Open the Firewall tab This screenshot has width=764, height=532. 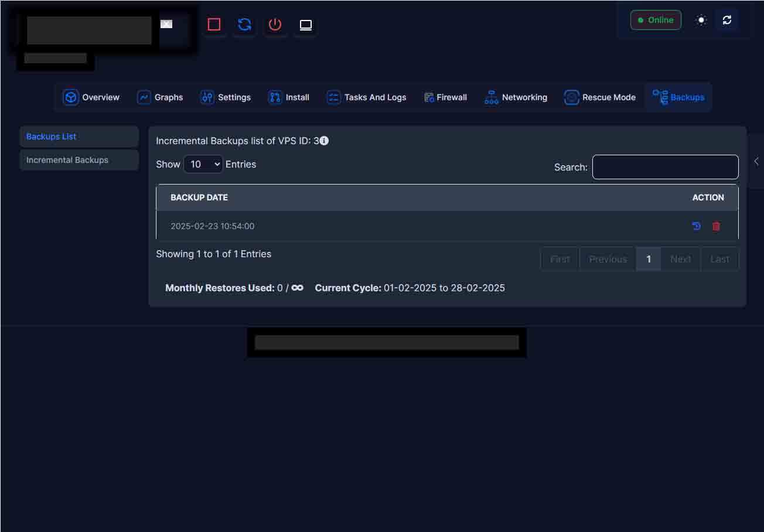click(445, 97)
